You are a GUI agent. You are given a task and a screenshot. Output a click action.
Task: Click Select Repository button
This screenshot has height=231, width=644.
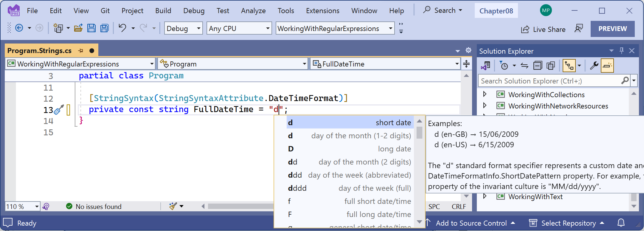[x=567, y=223]
